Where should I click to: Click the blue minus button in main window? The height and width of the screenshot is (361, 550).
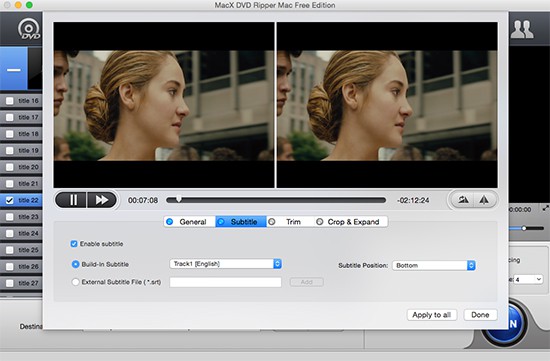point(14,69)
